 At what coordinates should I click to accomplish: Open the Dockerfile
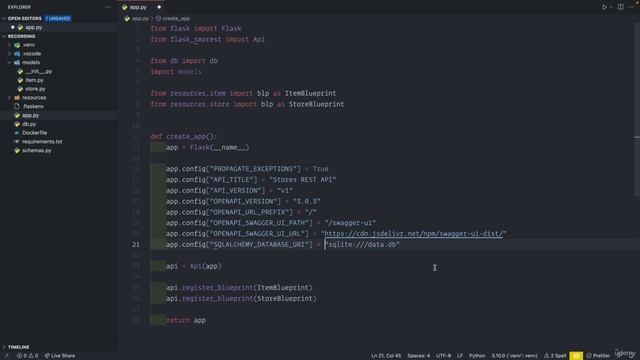[34, 133]
